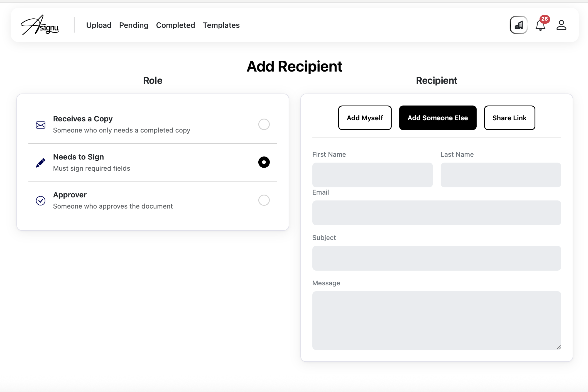This screenshot has height=392, width=588.
Task: Click the pen icon for Needs to Sign
Action: 41,163
